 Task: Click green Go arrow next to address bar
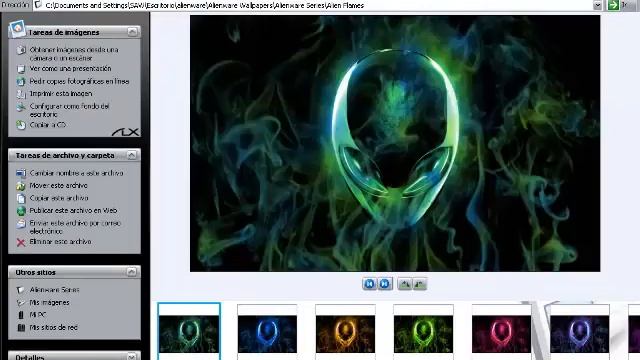click(613, 5)
